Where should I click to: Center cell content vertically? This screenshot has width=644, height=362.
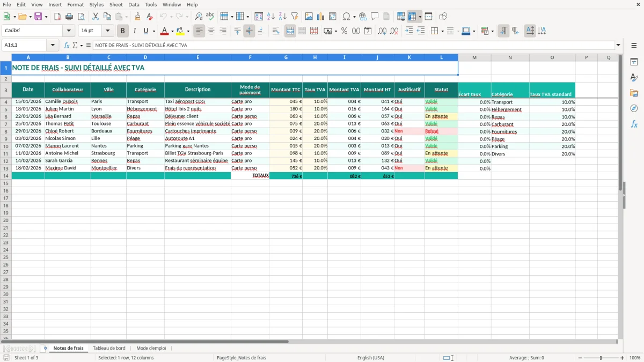(x=249, y=31)
